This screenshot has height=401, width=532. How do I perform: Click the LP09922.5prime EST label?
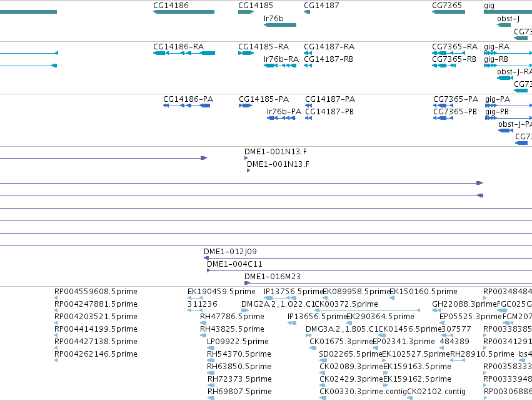[238, 342]
